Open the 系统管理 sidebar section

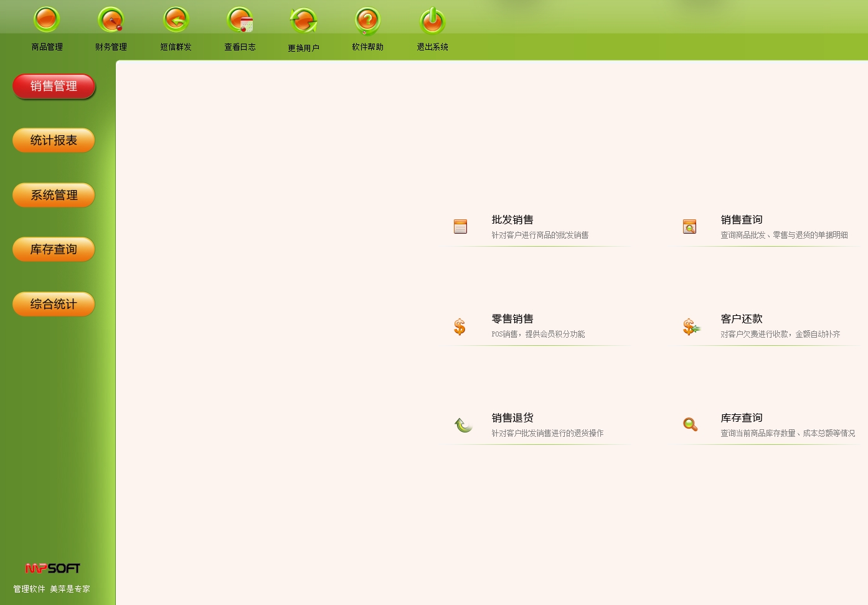pos(54,195)
